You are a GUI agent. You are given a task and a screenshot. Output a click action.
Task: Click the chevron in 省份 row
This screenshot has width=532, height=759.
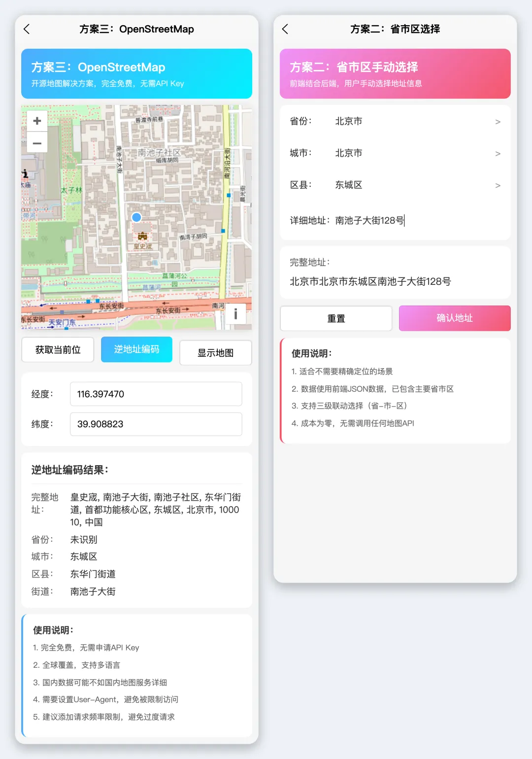498,122
